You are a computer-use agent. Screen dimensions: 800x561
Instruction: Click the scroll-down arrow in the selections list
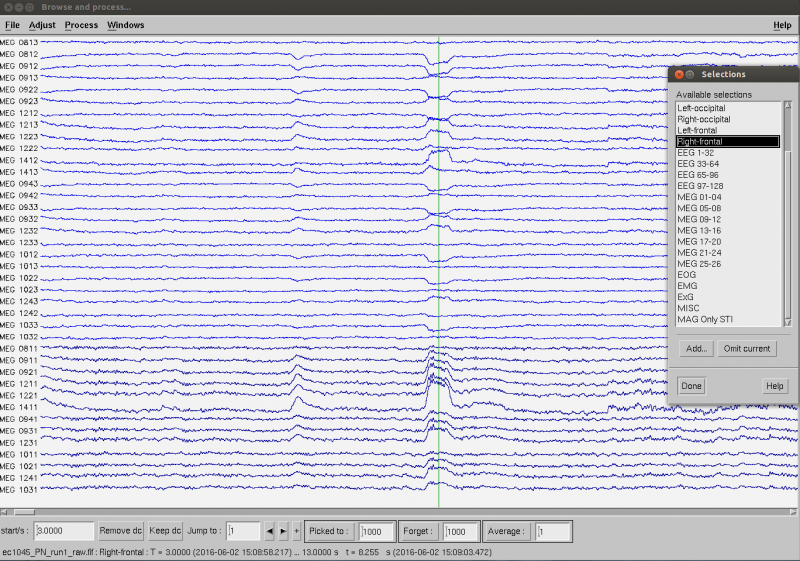pos(787,322)
